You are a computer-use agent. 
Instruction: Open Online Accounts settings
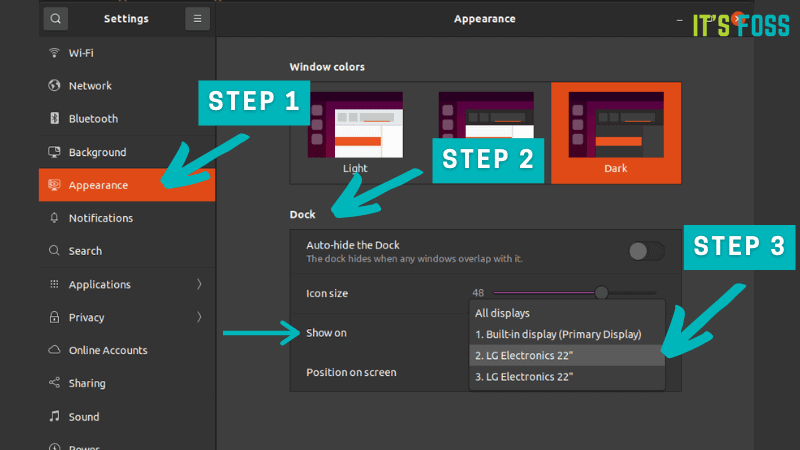coord(107,351)
